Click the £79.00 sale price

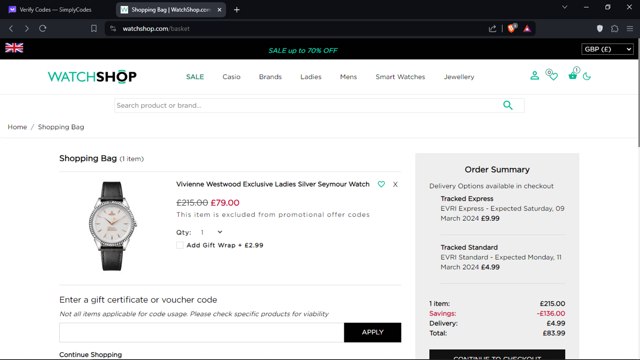pos(225,202)
